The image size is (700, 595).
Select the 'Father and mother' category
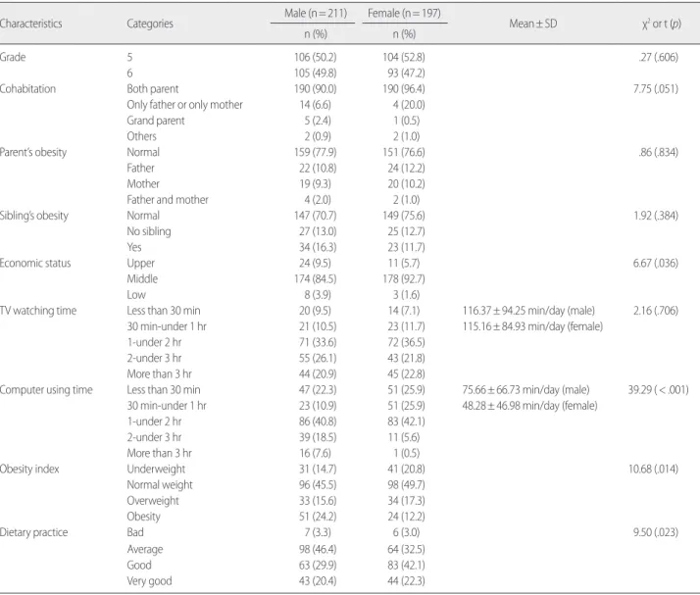tap(168, 200)
